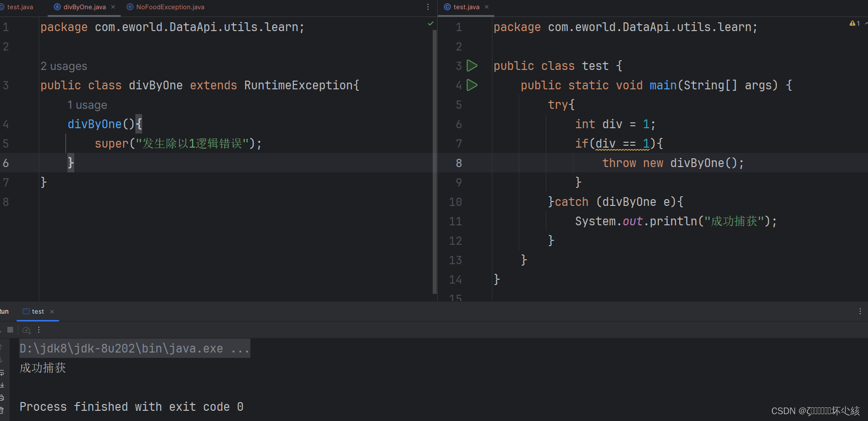Click the Run tool window label
Image resolution: width=868 pixels, height=421 pixels.
pos(4,312)
